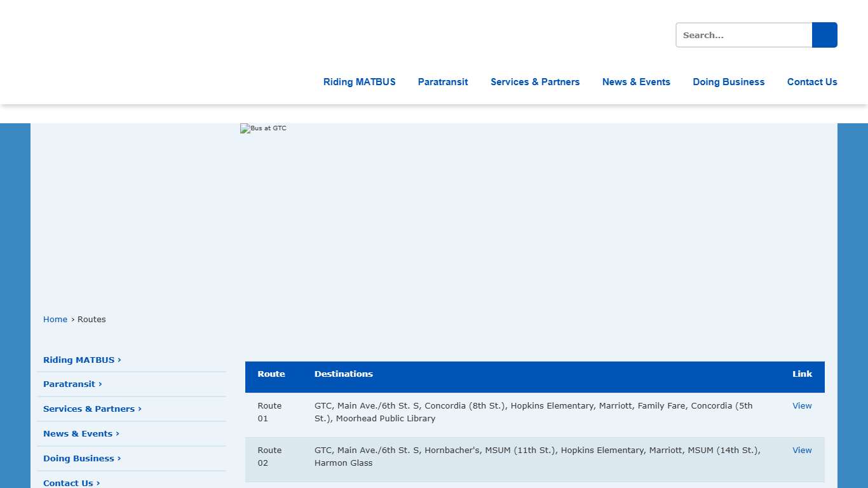This screenshot has height=488, width=868.
Task: Expand News & Events sidebar item
Action: pyautogui.click(x=81, y=434)
